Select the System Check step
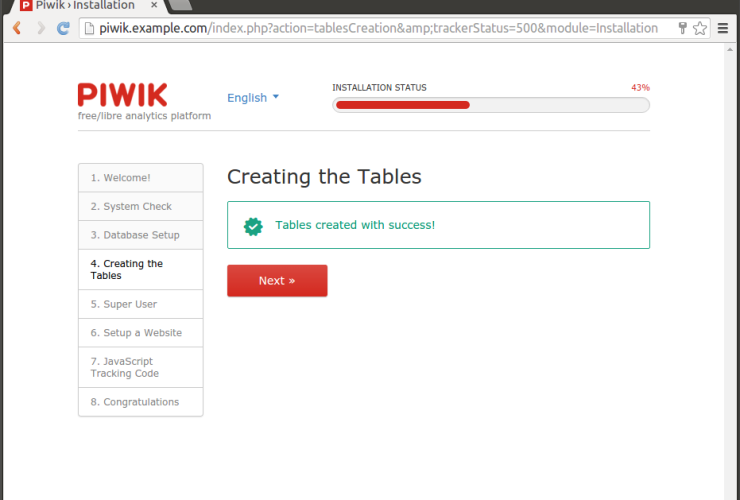Screen dimensions: 740x500 click(131, 207)
